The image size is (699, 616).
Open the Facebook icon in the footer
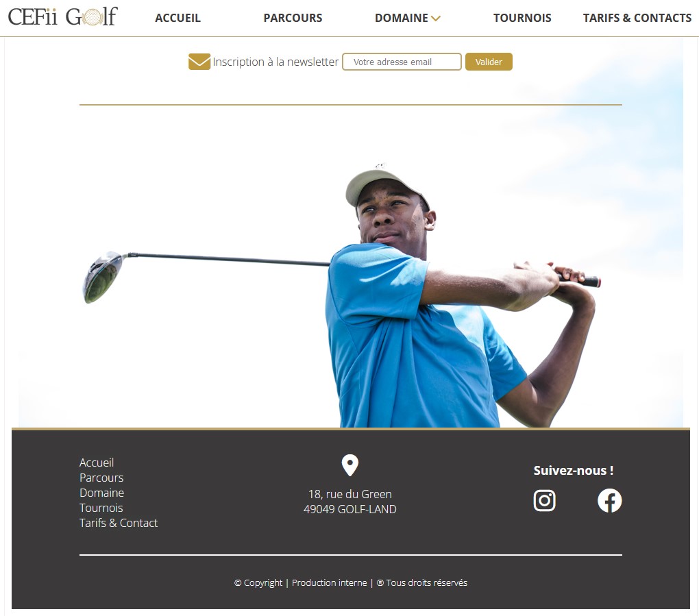point(609,501)
